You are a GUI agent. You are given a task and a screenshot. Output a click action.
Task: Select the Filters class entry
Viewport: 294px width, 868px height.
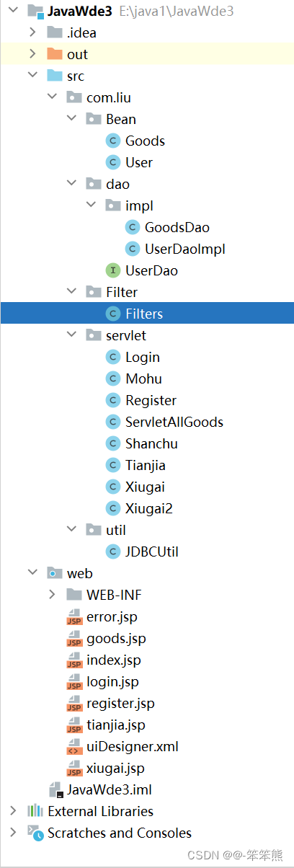click(147, 314)
